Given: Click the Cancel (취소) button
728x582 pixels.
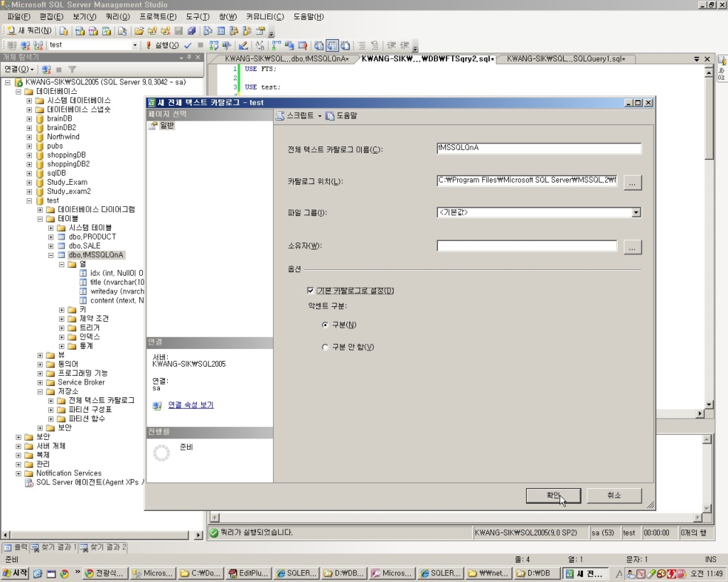Looking at the screenshot, I should tap(614, 495).
